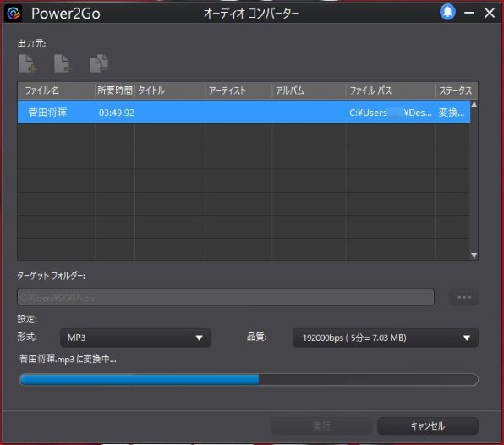Screen dimensions: 504x445
Task: Click the remove file icon
Action: click(63, 63)
